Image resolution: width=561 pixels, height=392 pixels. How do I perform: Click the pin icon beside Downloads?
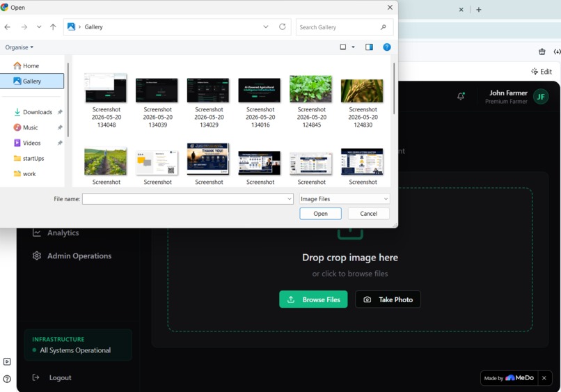tap(60, 112)
